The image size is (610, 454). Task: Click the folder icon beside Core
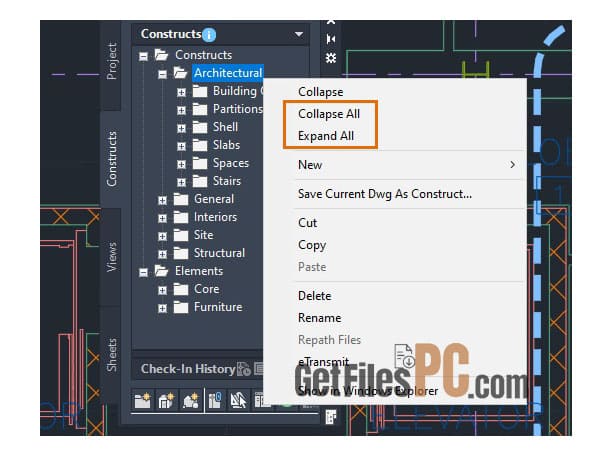click(181, 289)
